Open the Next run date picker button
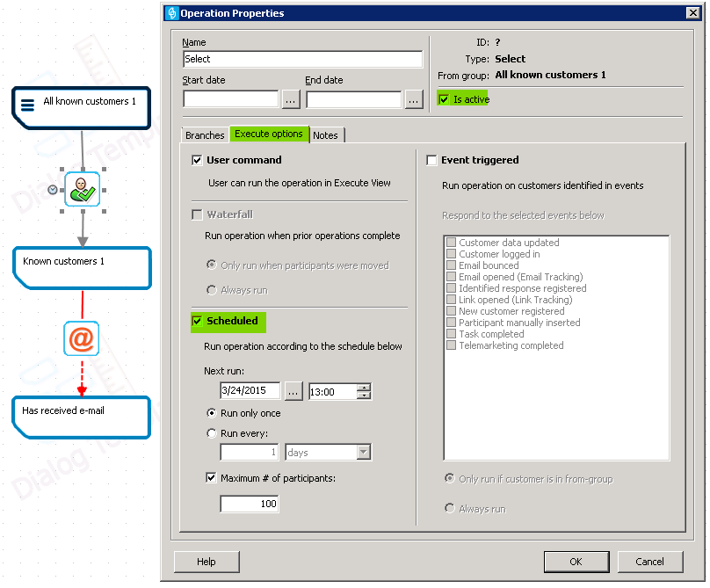Screen dimensions: 710x588 click(293, 391)
